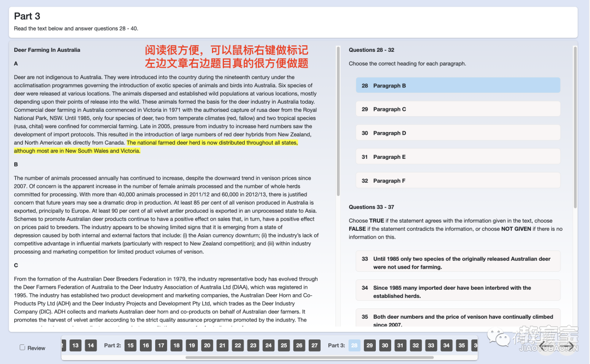Click the yellow highlighted sentence in paragraph A
This screenshot has width=590, height=364.
coord(156,147)
